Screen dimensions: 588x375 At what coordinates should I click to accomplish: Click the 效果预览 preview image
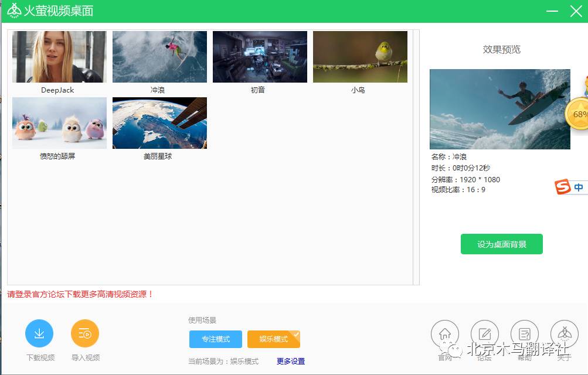(x=500, y=109)
